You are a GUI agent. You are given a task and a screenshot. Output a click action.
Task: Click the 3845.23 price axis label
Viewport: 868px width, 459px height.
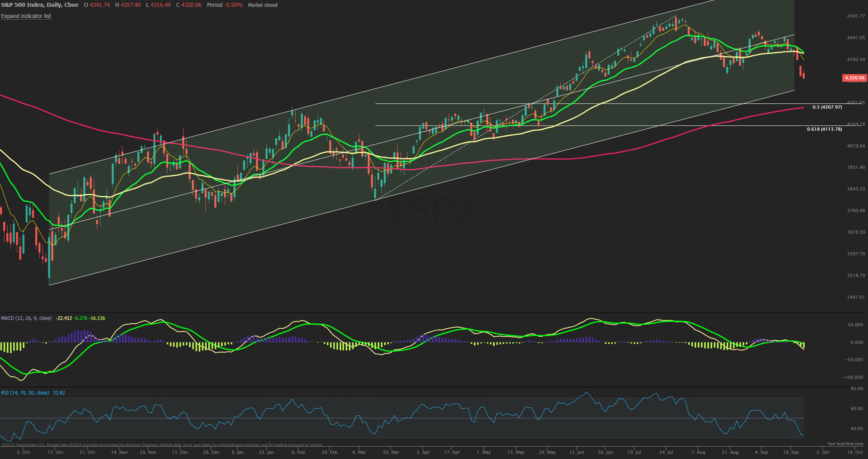[856, 189]
